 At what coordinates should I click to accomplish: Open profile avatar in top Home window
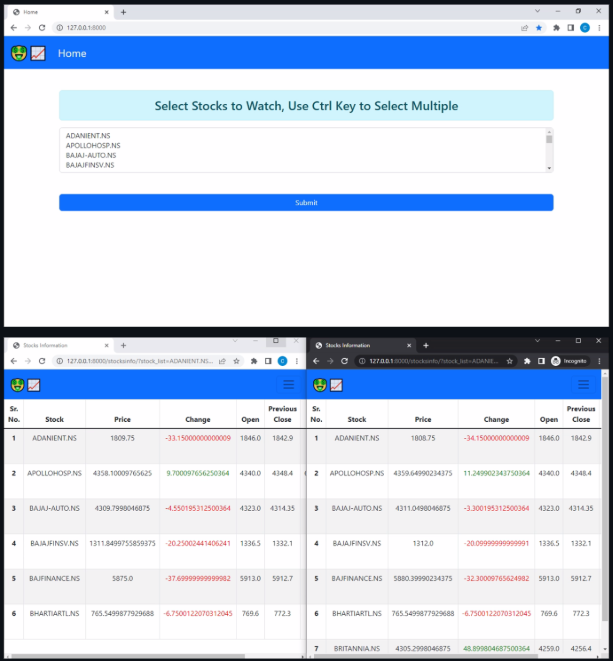[585, 28]
